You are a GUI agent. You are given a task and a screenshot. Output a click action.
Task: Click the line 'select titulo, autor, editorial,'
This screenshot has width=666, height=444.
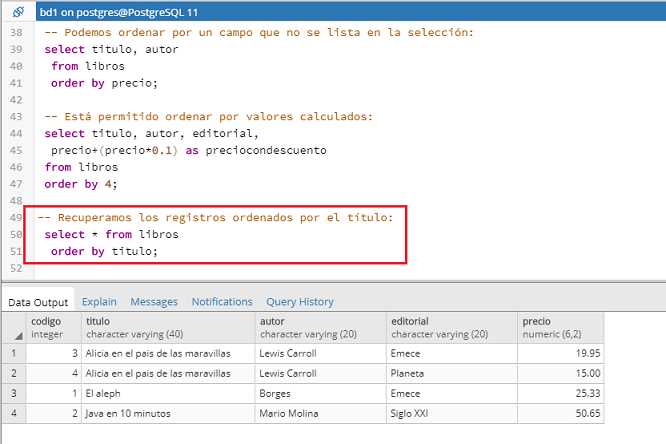(x=151, y=133)
